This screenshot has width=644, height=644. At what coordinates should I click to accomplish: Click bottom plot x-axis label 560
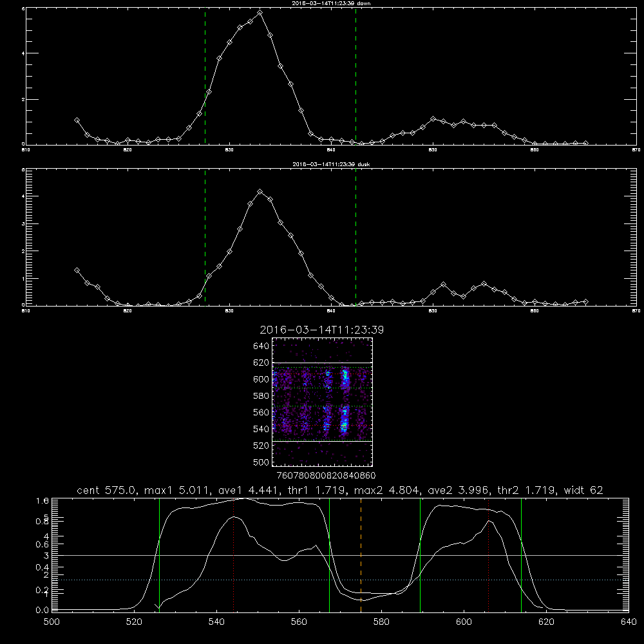tap(299, 622)
